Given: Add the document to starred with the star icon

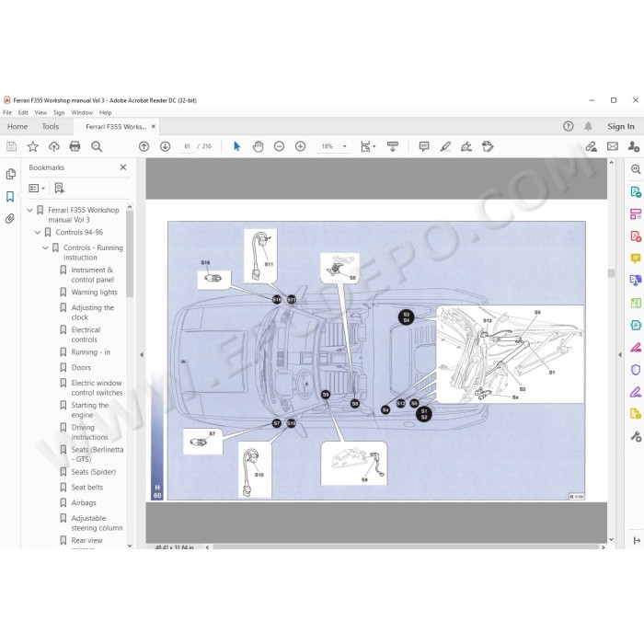Looking at the screenshot, I should click(x=33, y=146).
